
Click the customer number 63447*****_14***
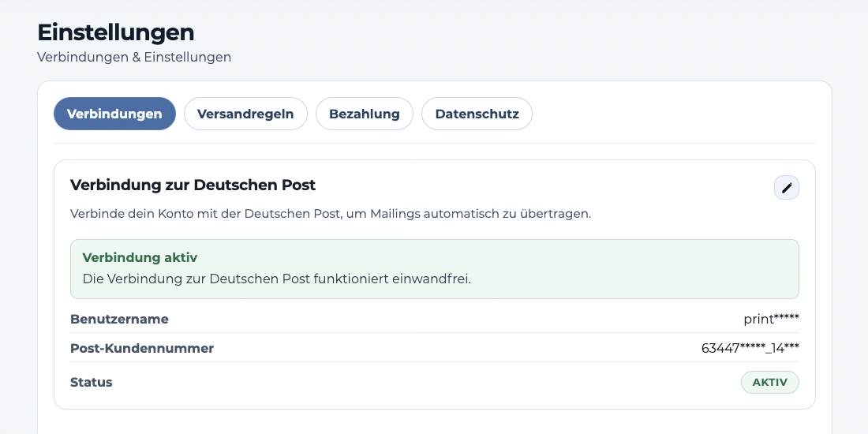pyautogui.click(x=750, y=348)
